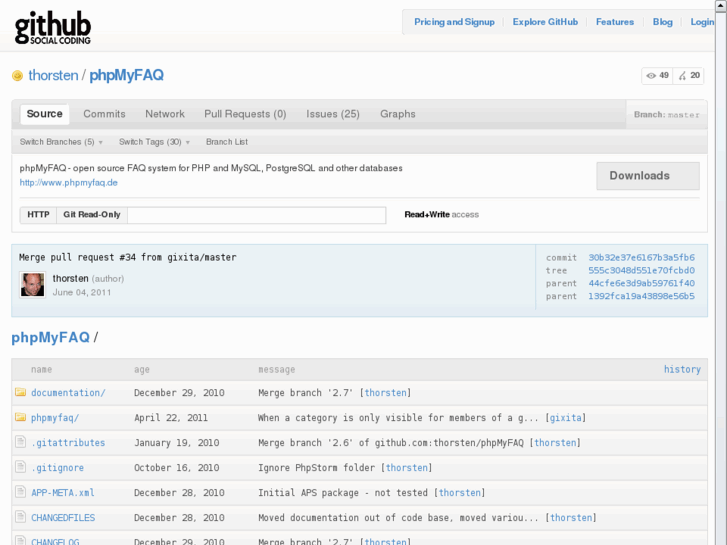The width and height of the screenshot is (727, 545).
Task: Click the phpmyfaq folder icon
Action: coord(20,417)
